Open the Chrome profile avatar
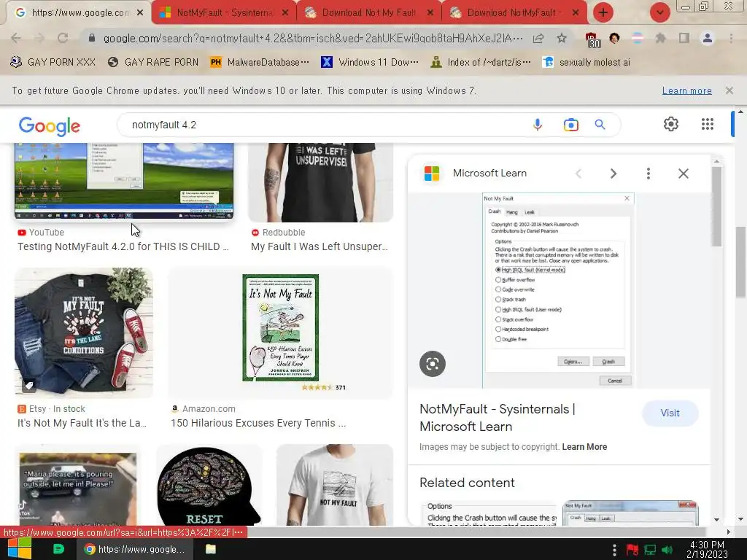 pyautogui.click(x=708, y=38)
